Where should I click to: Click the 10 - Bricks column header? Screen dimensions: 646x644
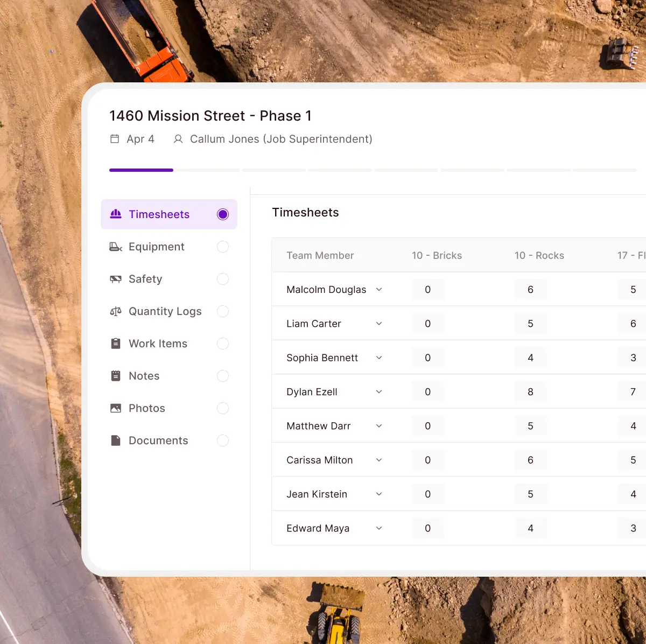tap(437, 255)
